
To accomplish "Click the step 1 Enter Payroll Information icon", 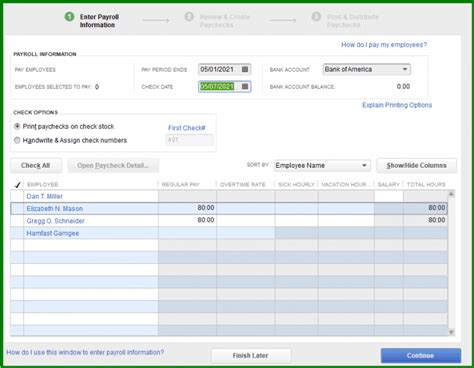I will 69,17.
